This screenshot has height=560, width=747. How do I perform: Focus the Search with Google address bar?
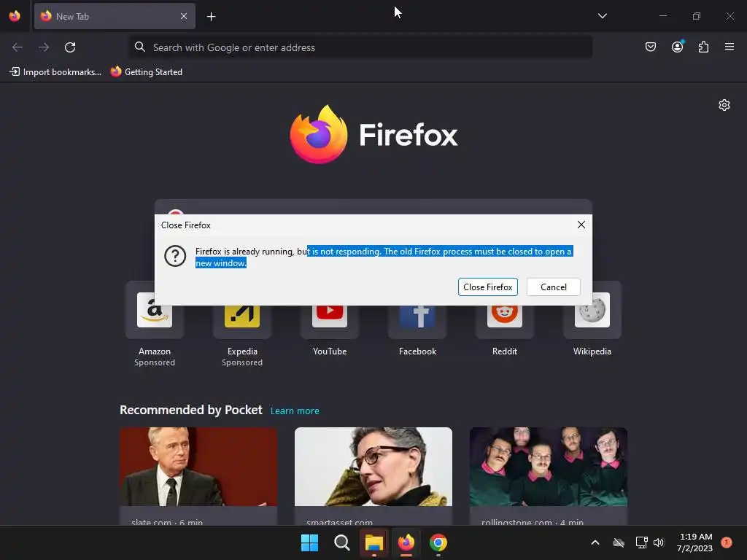[x=360, y=47]
